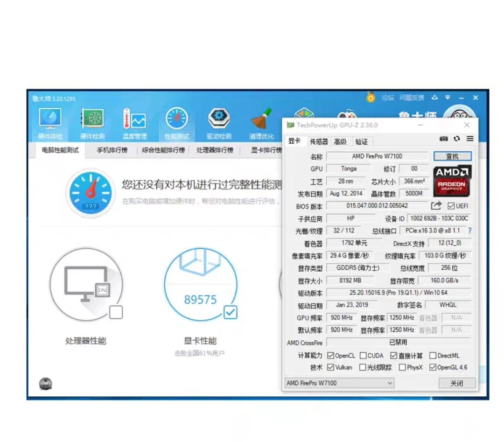Toggle the Vulkan checkbox
The image size is (504, 442).
click(x=330, y=367)
